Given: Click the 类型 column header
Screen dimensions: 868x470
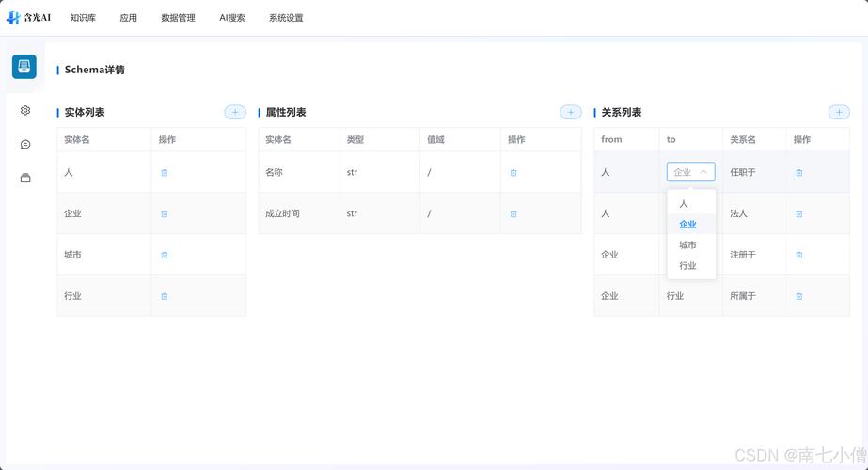Looking at the screenshot, I should point(355,139).
